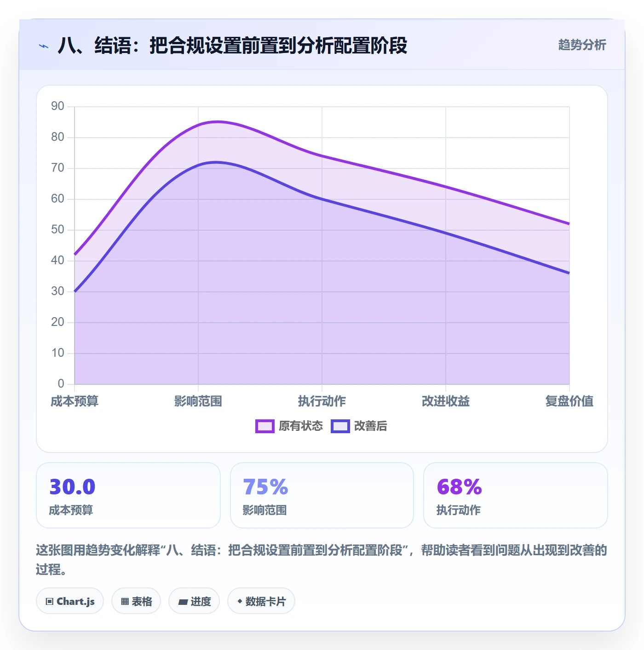Click the 复盘价值 x-axis label
Screen dimensions: 644x650
[569, 401]
